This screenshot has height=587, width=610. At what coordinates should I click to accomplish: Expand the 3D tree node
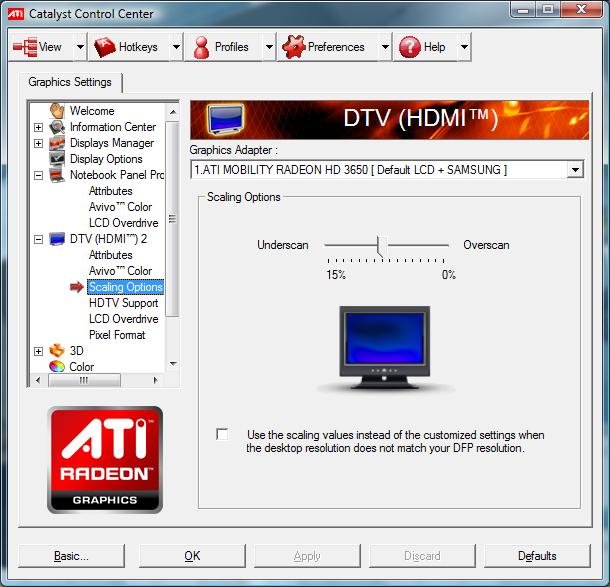(x=38, y=351)
